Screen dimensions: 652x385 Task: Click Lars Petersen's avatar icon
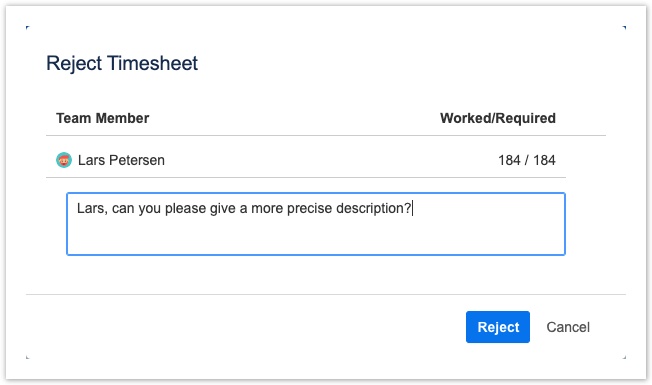[x=64, y=160]
